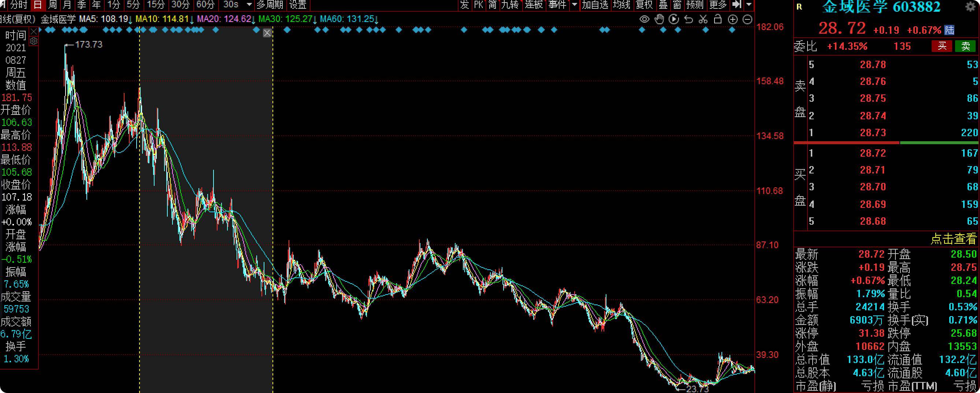Open the 复权 adjustment option
980x393 pixels.
coord(645,5)
